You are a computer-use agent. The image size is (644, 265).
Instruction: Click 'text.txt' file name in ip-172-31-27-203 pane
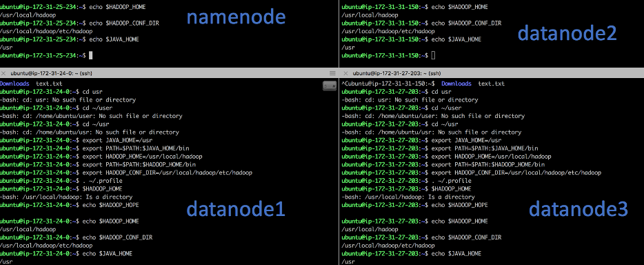pyautogui.click(x=491, y=84)
